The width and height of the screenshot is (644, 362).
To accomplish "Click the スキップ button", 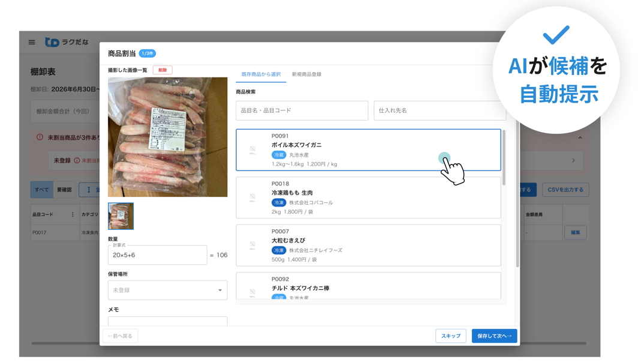I will click(450, 336).
